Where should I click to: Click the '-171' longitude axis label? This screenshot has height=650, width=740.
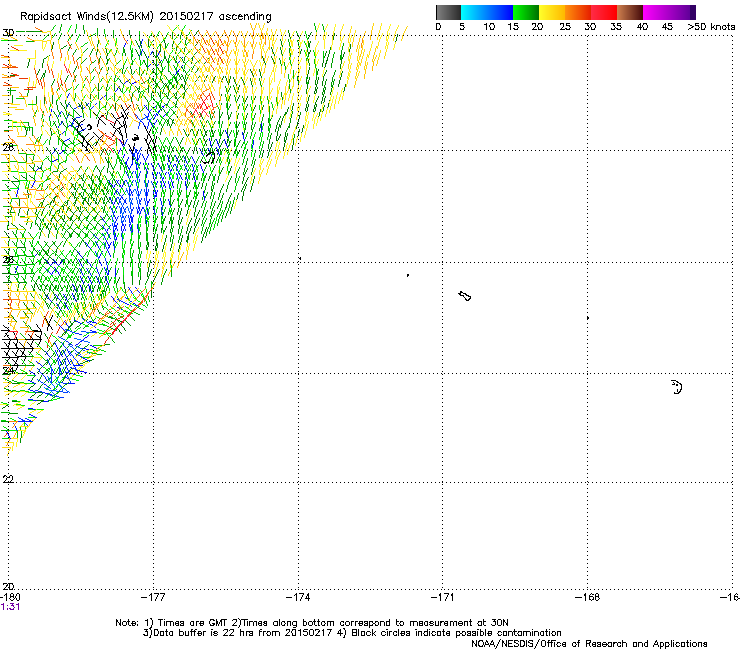(x=443, y=597)
